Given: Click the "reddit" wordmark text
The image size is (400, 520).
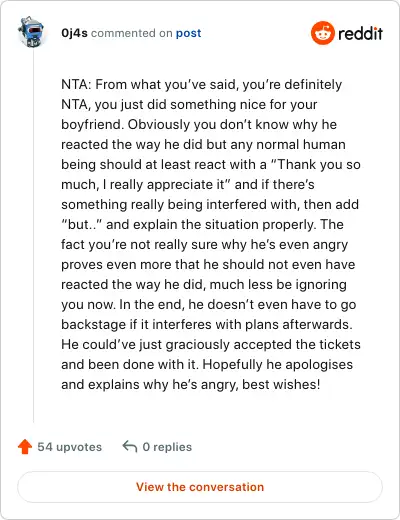Looking at the screenshot, I should coord(360,33).
